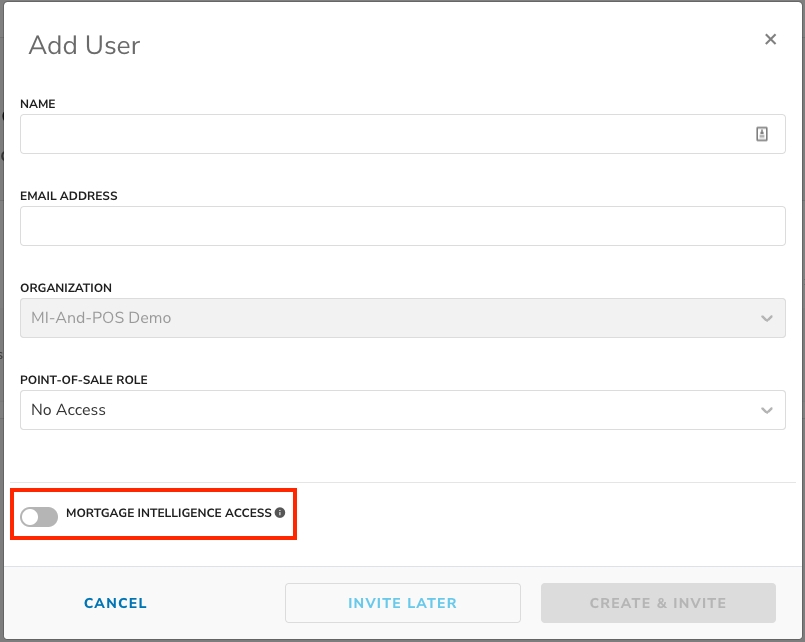Click the Add User dialog title

pyautogui.click(x=84, y=45)
